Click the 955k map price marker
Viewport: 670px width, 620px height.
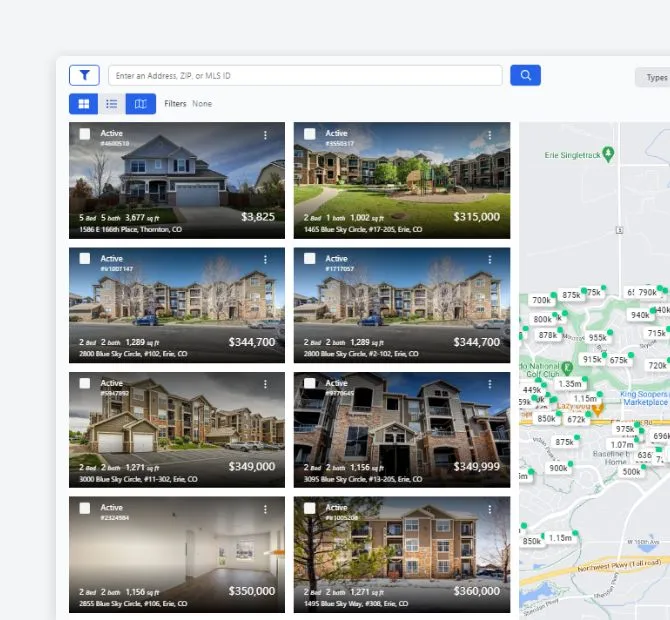pyautogui.click(x=597, y=338)
